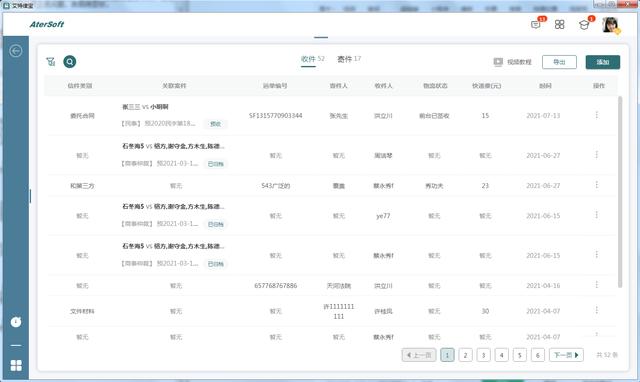Switch to the 收件 52 tab

313,60
